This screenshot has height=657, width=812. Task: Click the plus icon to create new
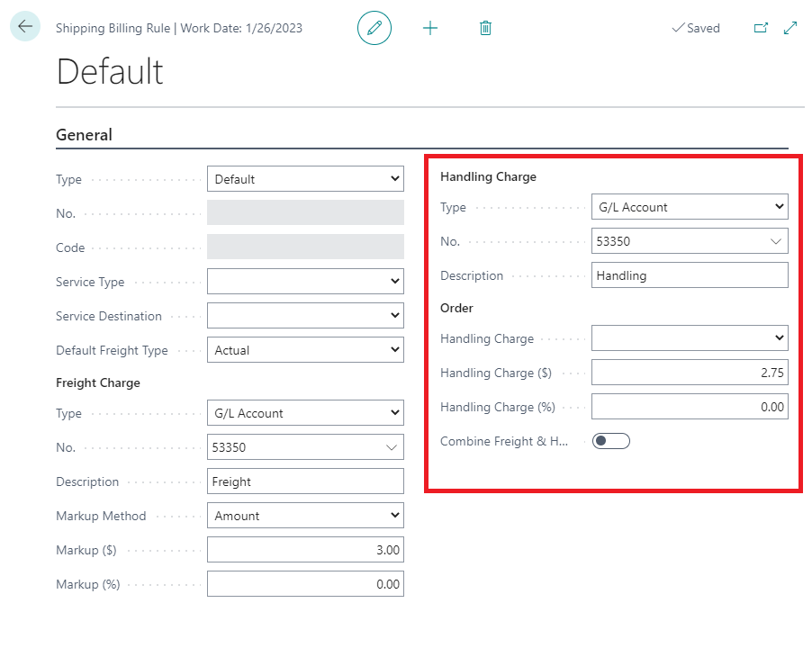pos(430,28)
